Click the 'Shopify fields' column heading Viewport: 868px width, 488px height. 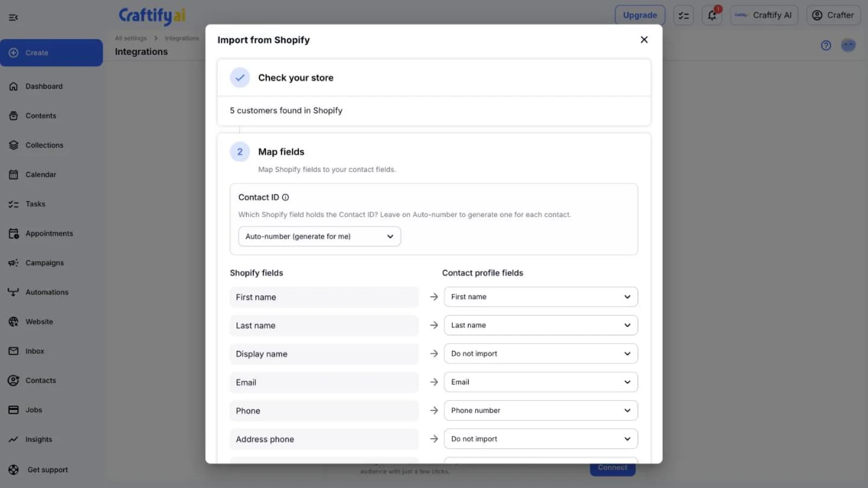256,273
